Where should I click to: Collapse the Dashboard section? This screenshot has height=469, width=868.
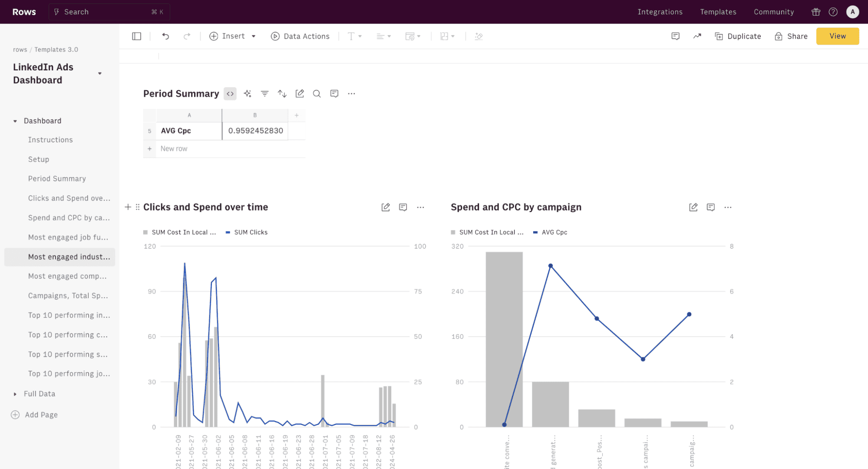(15, 121)
